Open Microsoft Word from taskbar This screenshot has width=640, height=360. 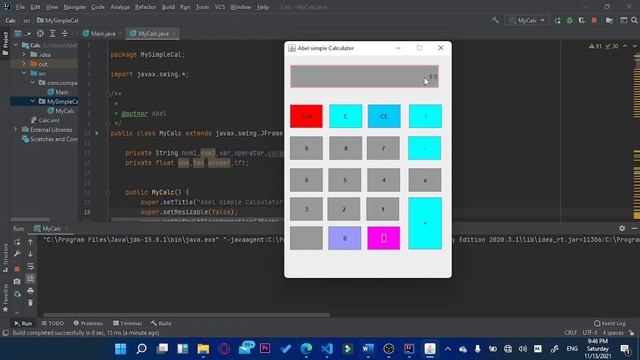point(368,349)
